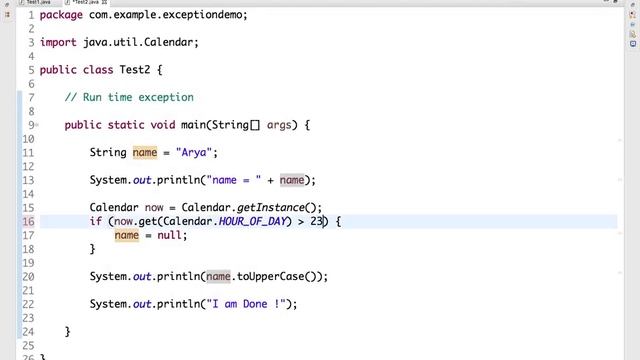Click line number 16 in the gutter
640x360 pixels.
pyautogui.click(x=28, y=222)
